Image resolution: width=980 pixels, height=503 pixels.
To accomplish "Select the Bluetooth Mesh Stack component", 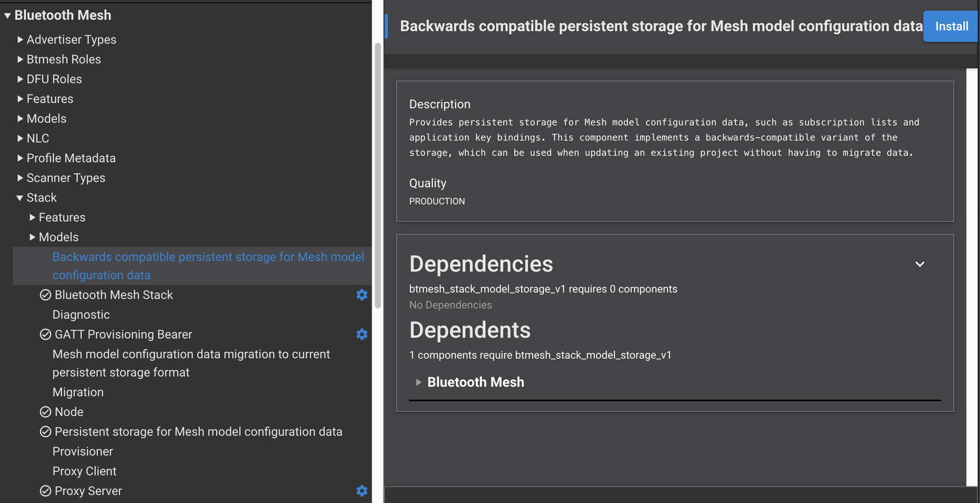I will coord(113,295).
